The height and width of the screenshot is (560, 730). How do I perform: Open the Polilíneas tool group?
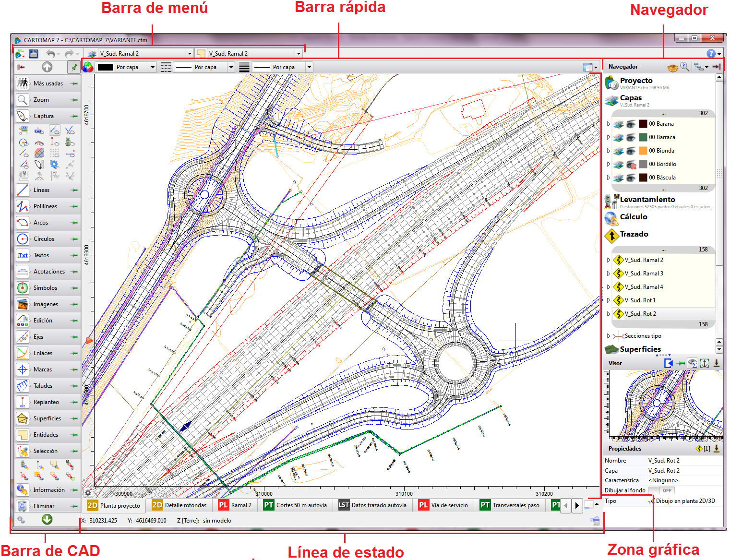(45, 206)
